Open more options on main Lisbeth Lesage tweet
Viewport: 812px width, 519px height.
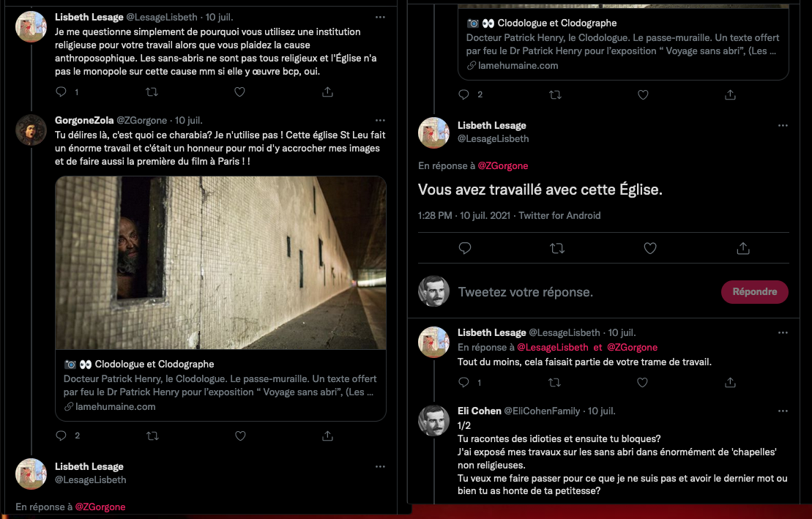coord(783,125)
